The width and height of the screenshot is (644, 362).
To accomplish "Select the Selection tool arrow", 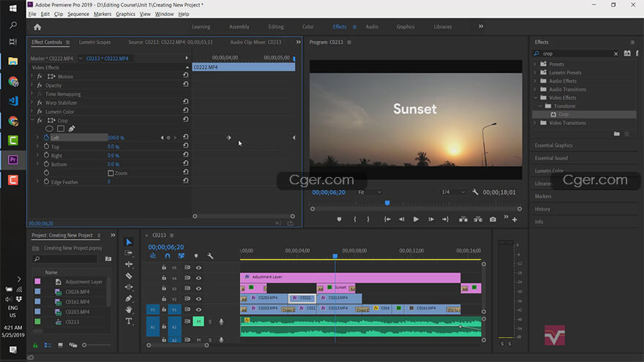I will tap(129, 242).
